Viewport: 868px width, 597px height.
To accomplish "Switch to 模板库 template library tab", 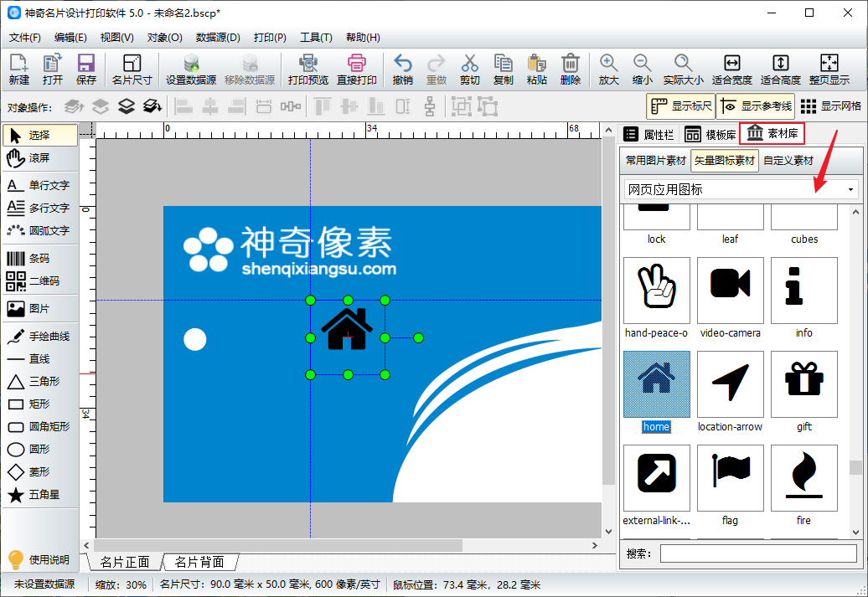I will (710, 135).
